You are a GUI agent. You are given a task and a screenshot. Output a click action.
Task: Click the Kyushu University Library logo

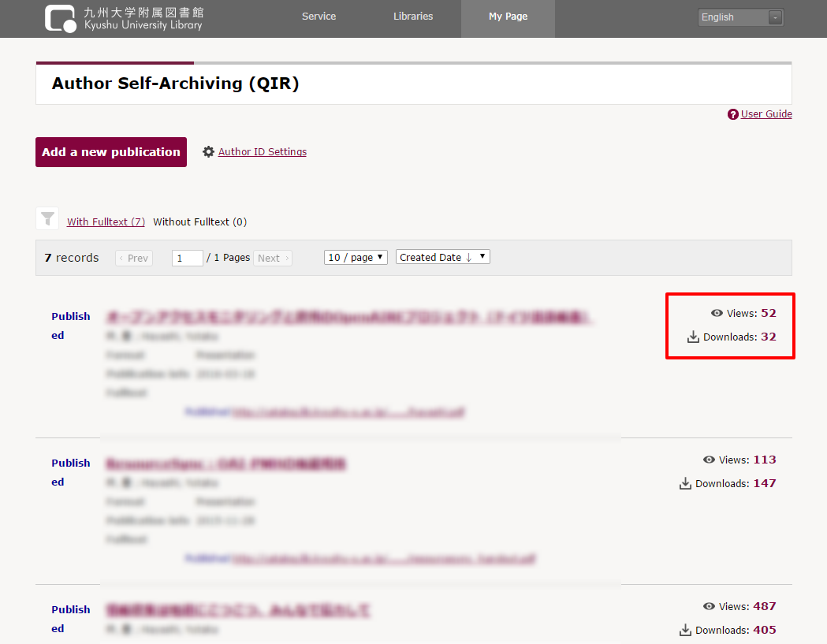pos(124,18)
